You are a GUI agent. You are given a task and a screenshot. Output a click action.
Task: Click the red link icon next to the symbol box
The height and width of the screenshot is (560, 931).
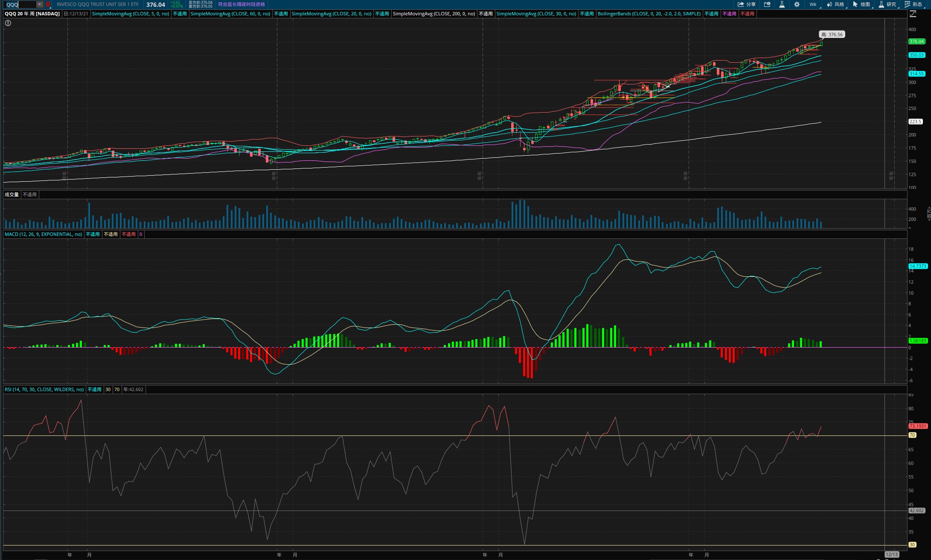pyautogui.click(x=48, y=4)
